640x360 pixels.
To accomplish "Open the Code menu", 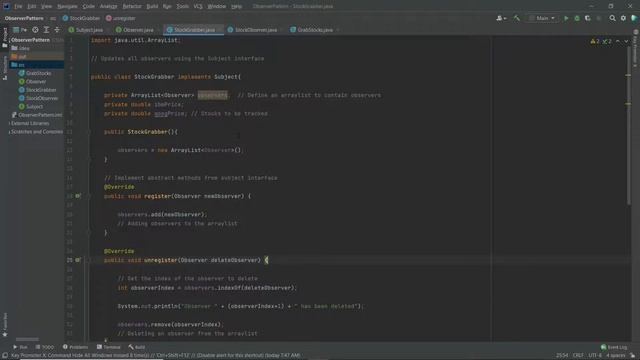I will [x=88, y=6].
